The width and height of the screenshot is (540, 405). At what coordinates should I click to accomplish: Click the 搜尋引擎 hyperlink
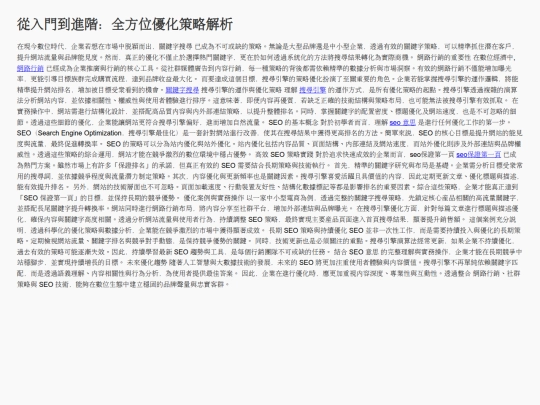coord(312,90)
